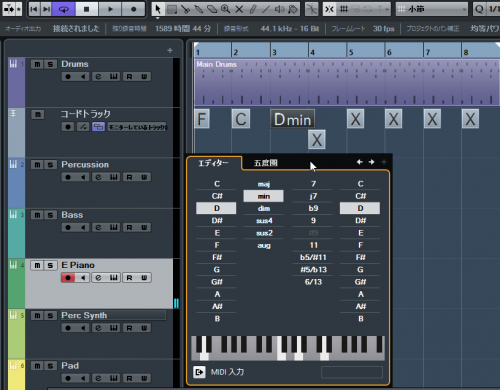Open Drums instrument editor keyboard icon
Image resolution: width=500 pixels, height=390 pixels.
114,77
